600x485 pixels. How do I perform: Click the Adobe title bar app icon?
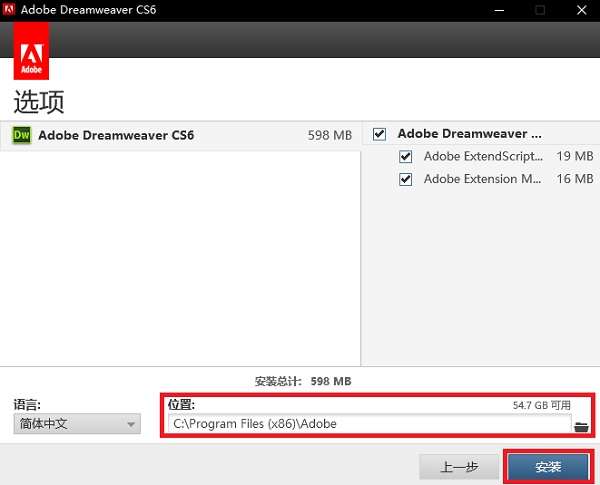point(8,9)
